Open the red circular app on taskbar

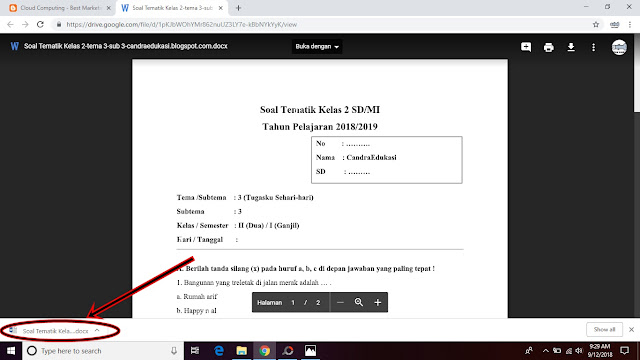pos(288,351)
